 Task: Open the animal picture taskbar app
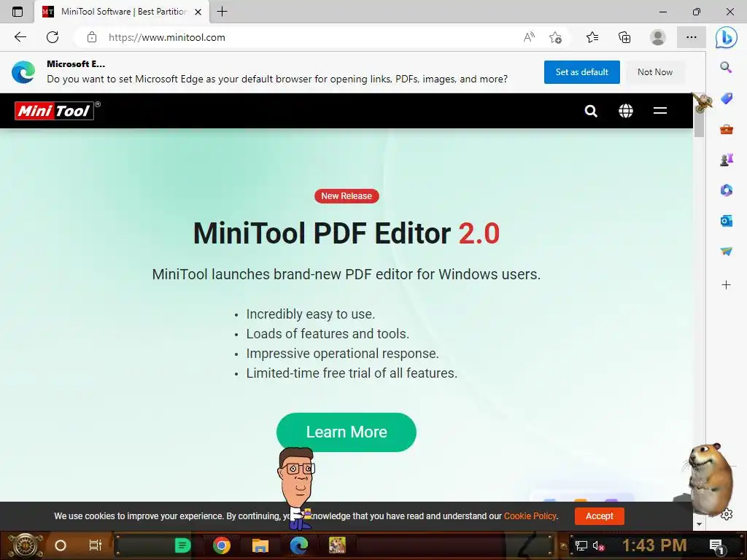[x=337, y=545]
